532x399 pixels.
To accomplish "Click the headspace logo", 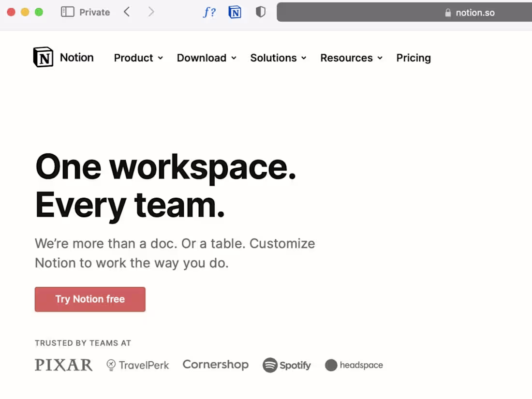I will [354, 365].
